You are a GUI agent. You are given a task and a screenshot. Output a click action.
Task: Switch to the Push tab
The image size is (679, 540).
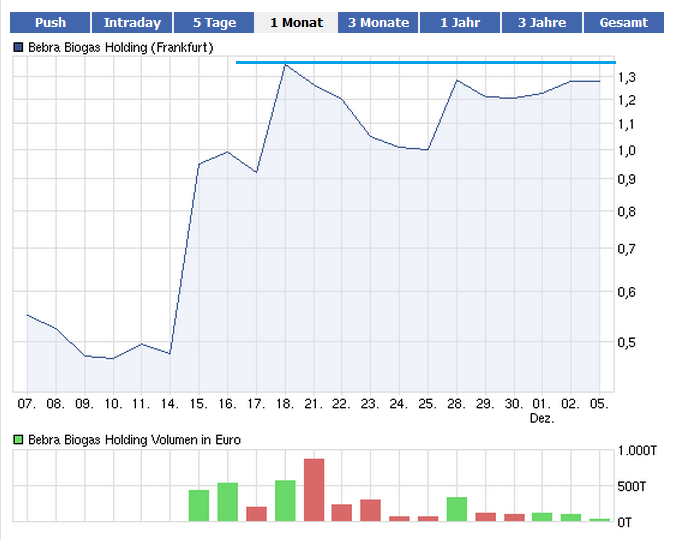pos(50,23)
